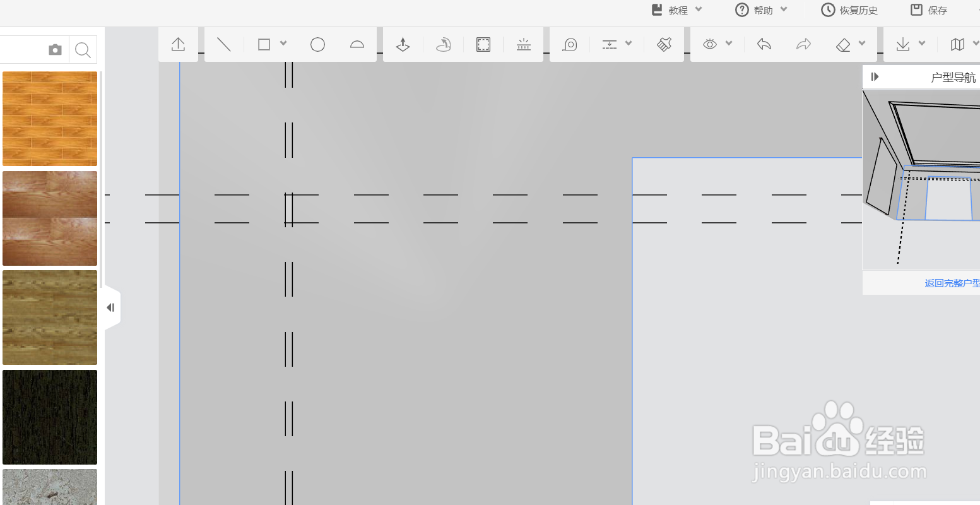Toggle the eye visibility icon
Viewport: 980px width, 505px height.
pyautogui.click(x=710, y=44)
